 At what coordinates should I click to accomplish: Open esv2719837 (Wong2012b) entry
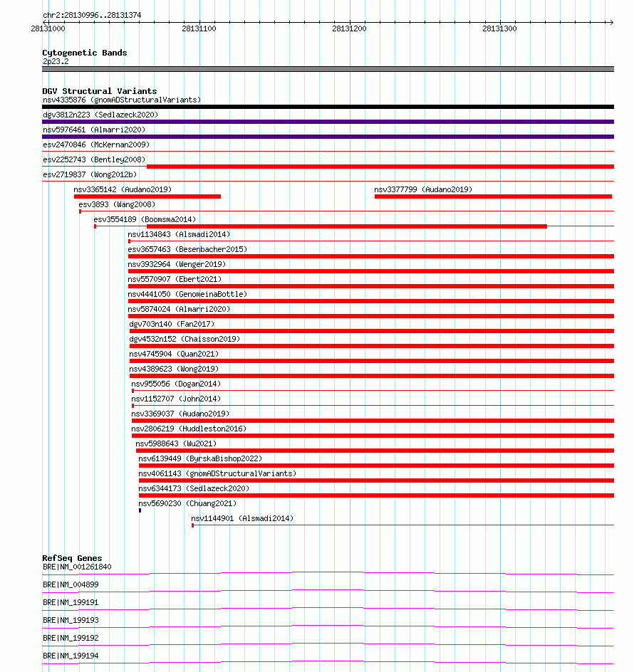(x=90, y=175)
